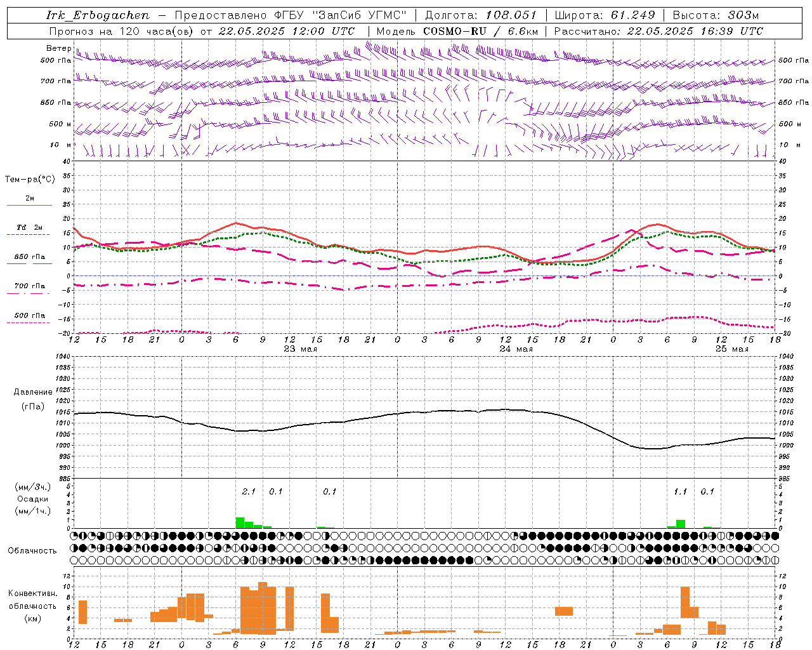The image size is (812, 650).
Task: Select the Прогноз на 120 часа(ов) text
Action: tap(122, 31)
